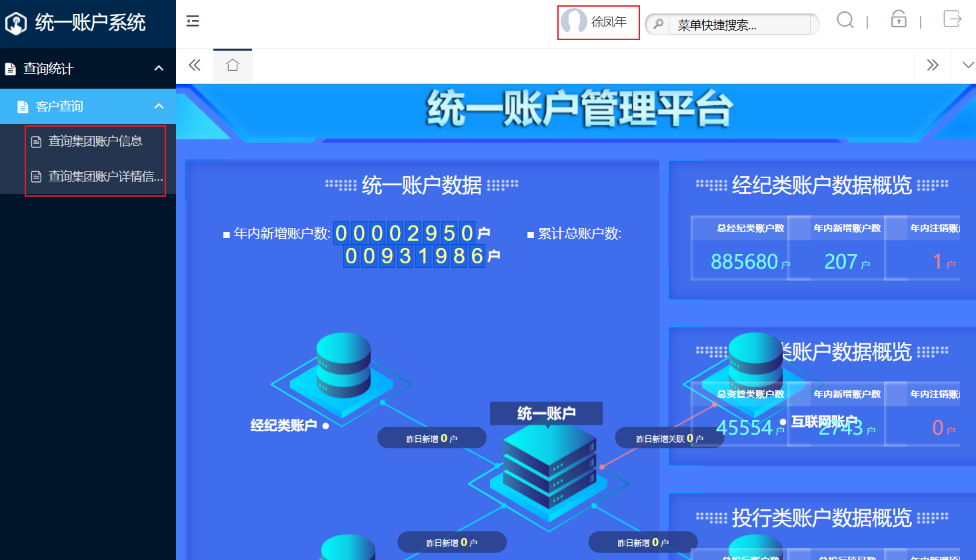Screen dimensions: 976x560
Task: Click the logout exit icon
Action: tap(953, 19)
